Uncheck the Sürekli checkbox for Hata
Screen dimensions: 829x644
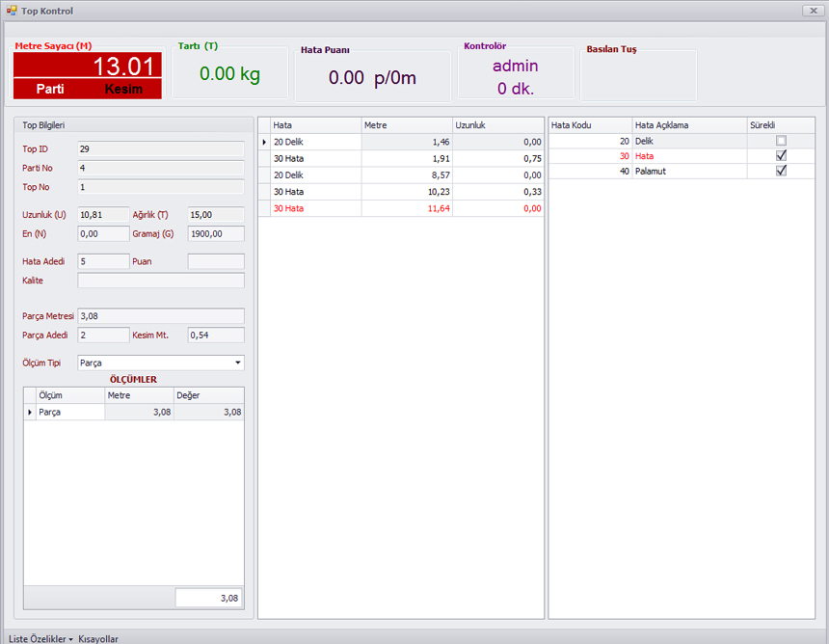(x=781, y=155)
